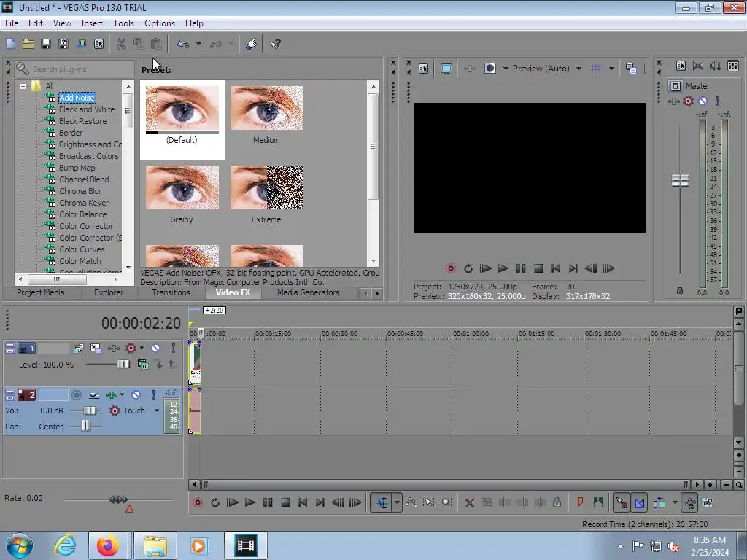Click the Render As toolbar icon
The width and height of the screenshot is (747, 560).
click(81, 44)
